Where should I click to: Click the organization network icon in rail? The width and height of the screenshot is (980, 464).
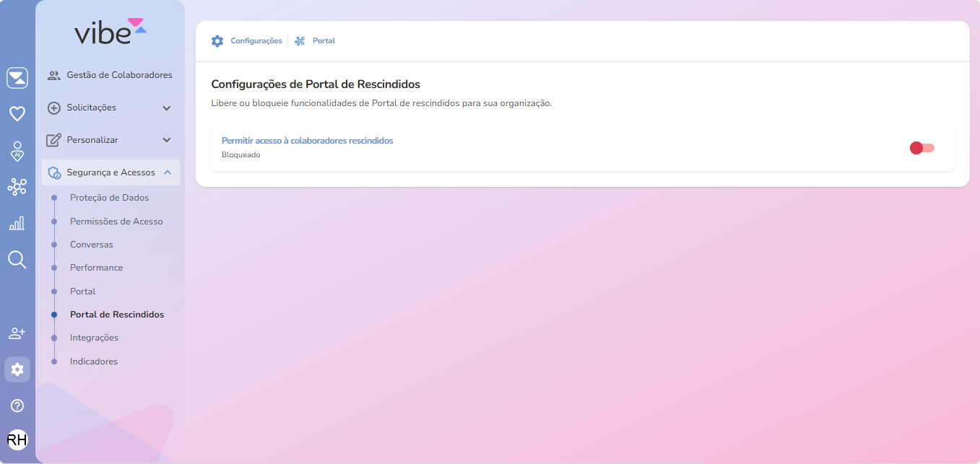click(x=17, y=187)
